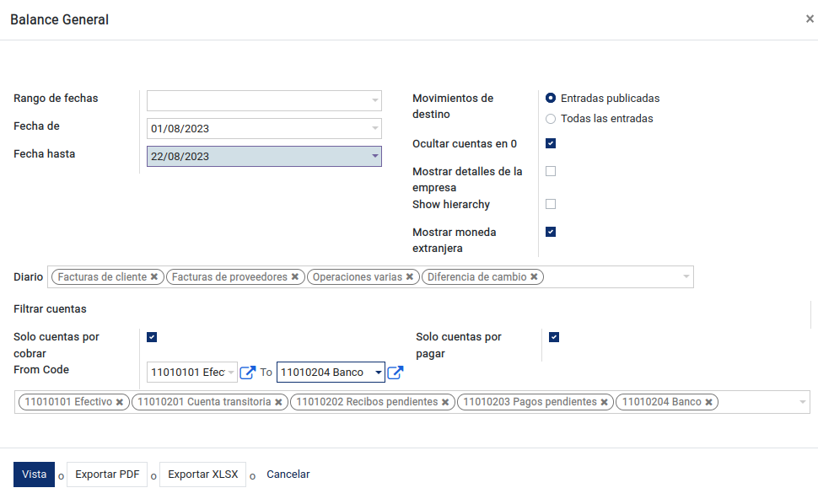Select Entradas publicadas radio option
Image resolution: width=818 pixels, height=504 pixels.
pos(551,98)
